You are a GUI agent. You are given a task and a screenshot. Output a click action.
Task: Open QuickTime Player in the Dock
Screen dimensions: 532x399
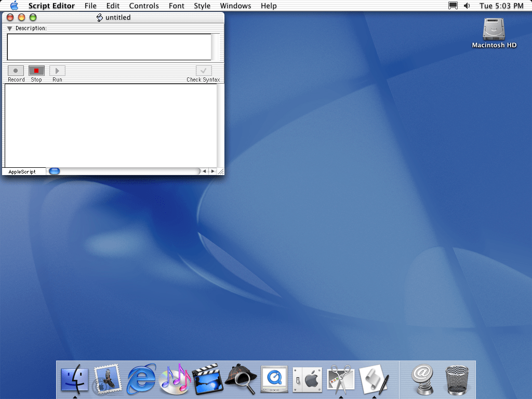(274, 379)
